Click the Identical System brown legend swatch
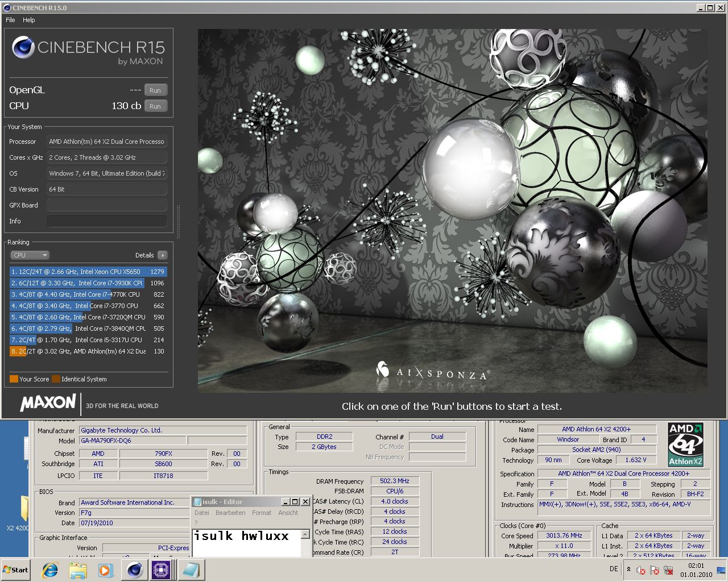The height and width of the screenshot is (582, 728). [56, 379]
